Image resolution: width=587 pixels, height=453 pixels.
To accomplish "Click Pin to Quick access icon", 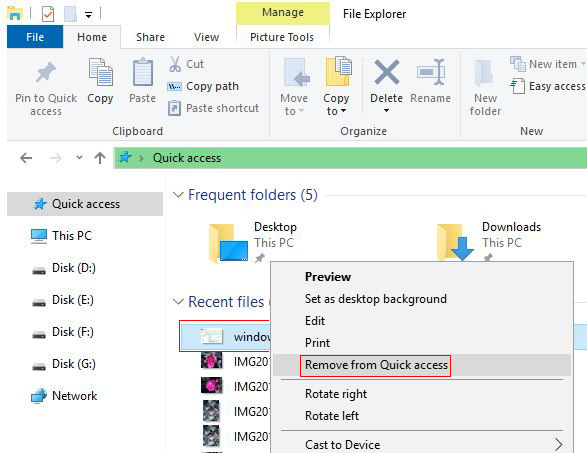I will (46, 73).
